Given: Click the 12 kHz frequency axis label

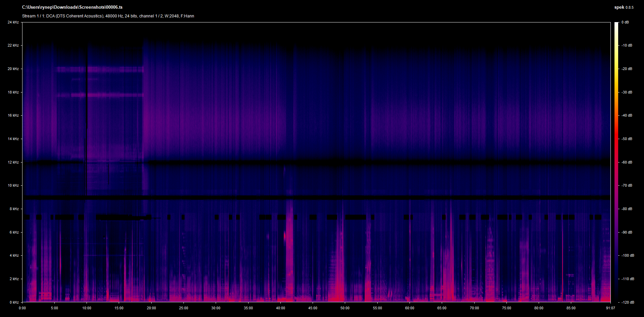Looking at the screenshot, I should click(13, 163).
